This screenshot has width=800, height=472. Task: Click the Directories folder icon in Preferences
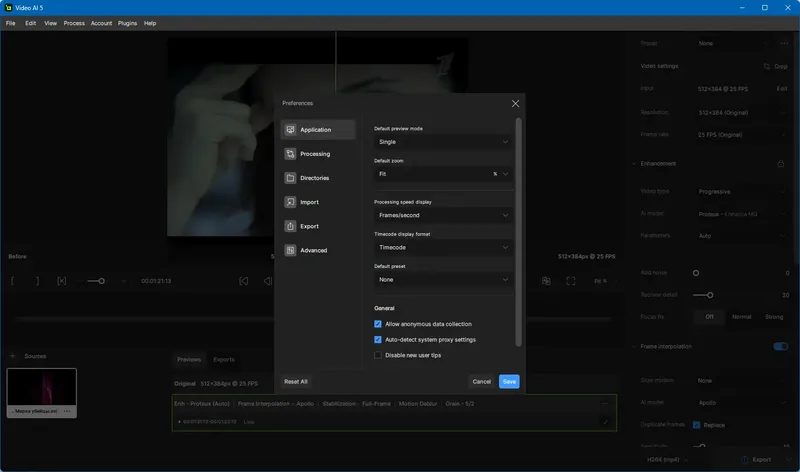(x=290, y=178)
